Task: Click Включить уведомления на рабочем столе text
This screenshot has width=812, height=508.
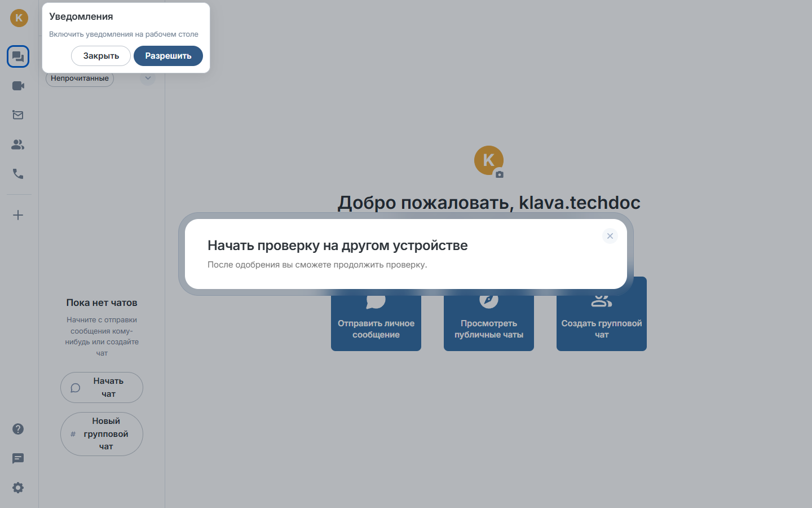Action: pos(123,34)
